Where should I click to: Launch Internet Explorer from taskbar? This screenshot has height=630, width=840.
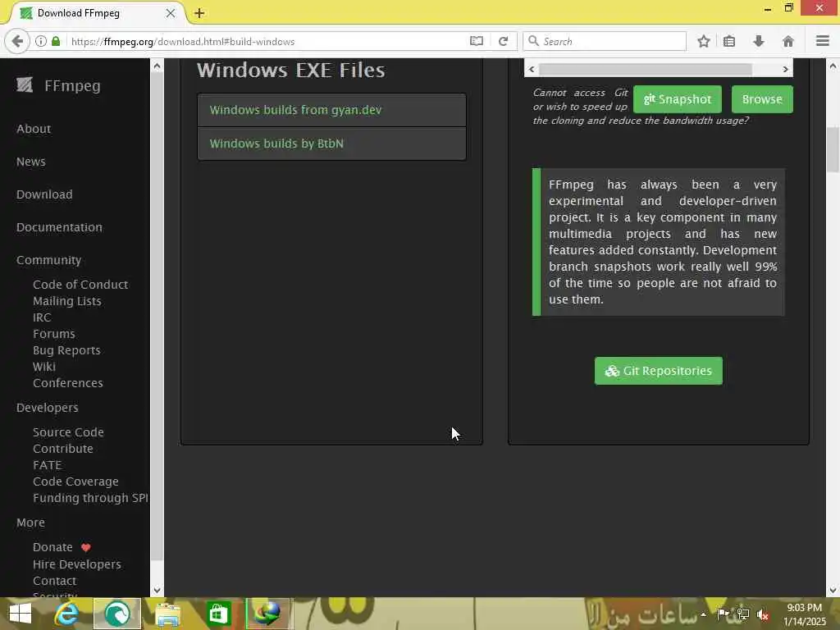tap(67, 614)
